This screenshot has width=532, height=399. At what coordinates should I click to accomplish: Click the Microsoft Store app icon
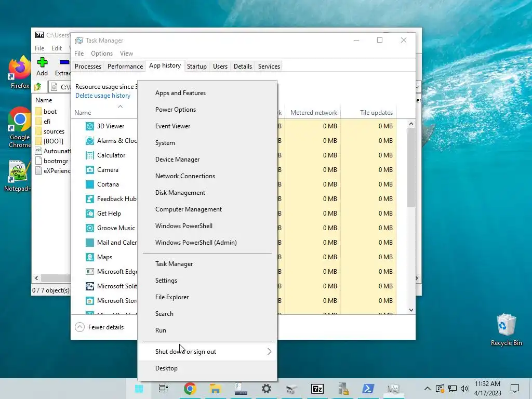tap(89, 301)
